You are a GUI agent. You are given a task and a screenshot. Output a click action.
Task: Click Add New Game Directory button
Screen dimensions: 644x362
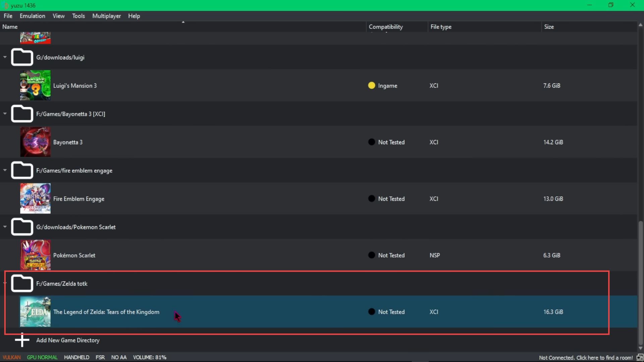[x=68, y=340]
